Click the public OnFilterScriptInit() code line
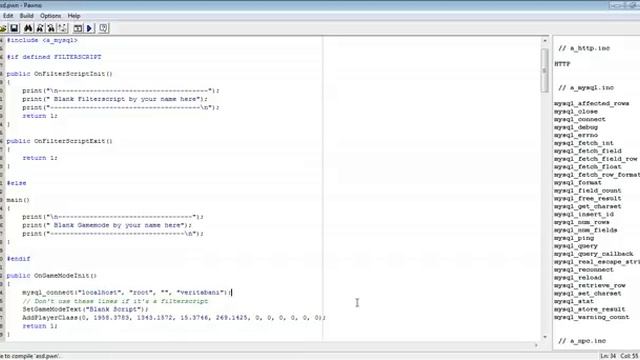640x360 pixels. 60,74
